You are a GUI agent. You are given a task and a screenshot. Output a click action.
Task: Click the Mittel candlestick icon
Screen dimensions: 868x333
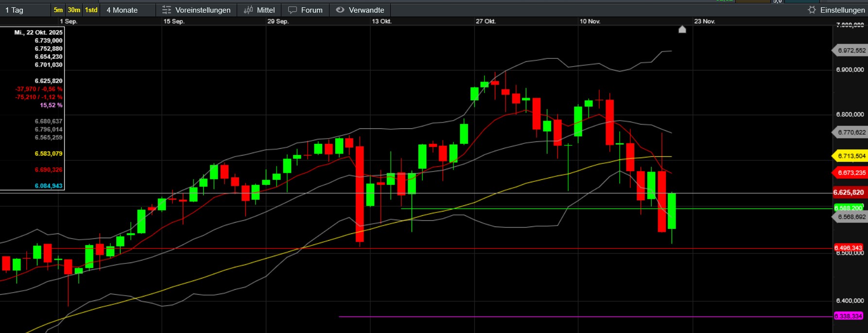[x=248, y=10]
